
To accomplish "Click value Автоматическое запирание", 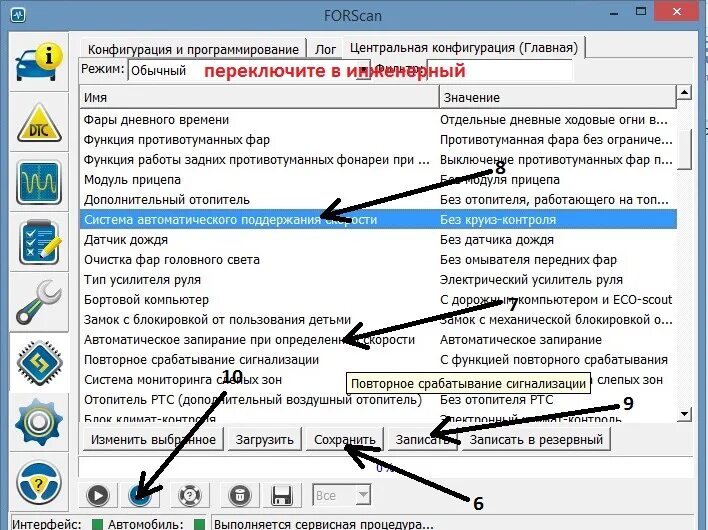I will click(521, 340).
